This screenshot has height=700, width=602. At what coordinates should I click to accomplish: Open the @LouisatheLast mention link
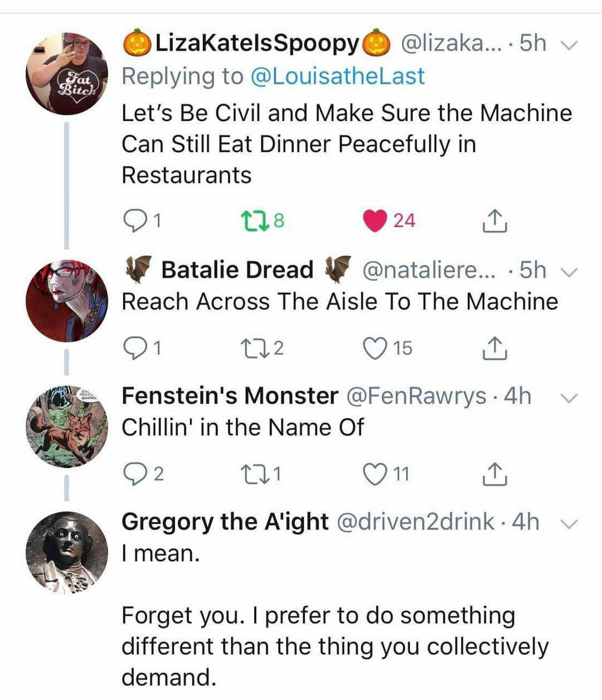pos(338,76)
